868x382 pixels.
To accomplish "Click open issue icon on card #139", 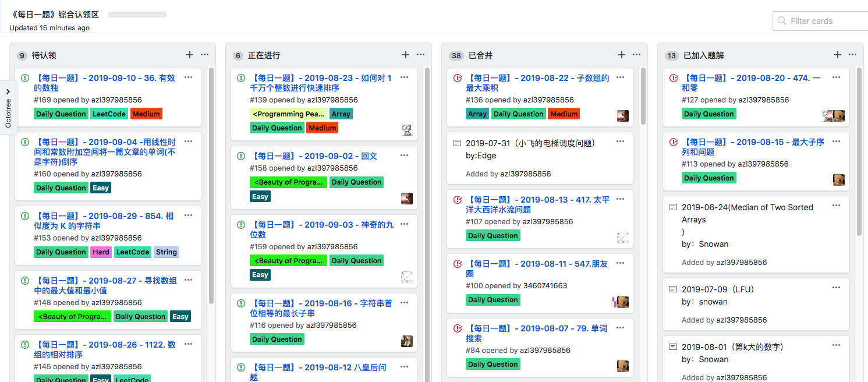I will [x=241, y=77].
